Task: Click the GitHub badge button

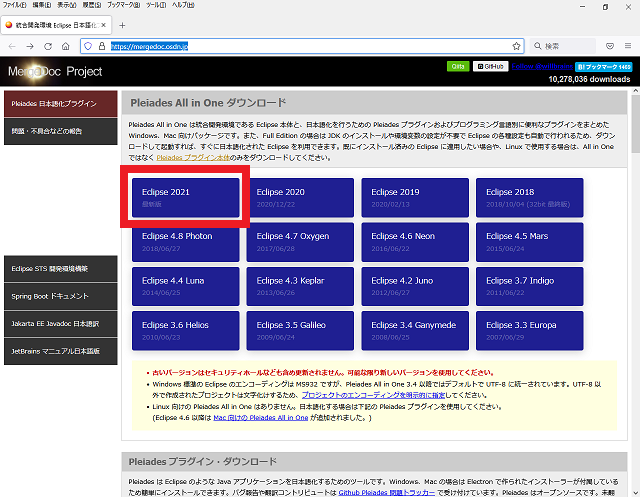Action: click(490, 67)
